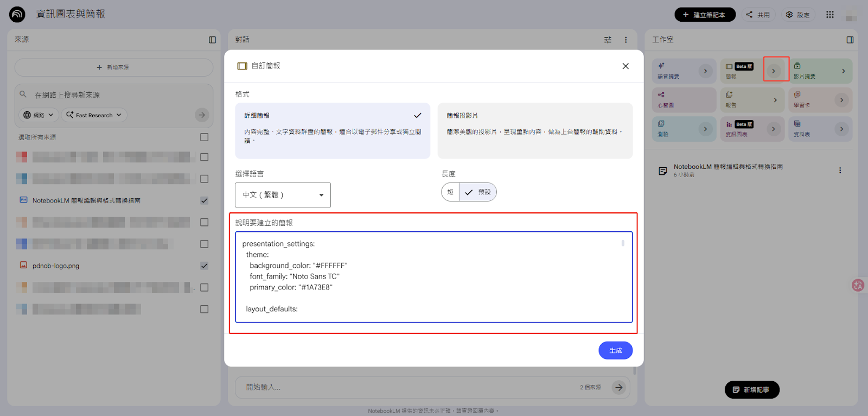Open the 選擇語言 dropdown showing 中文 (繁體)

pyautogui.click(x=283, y=195)
